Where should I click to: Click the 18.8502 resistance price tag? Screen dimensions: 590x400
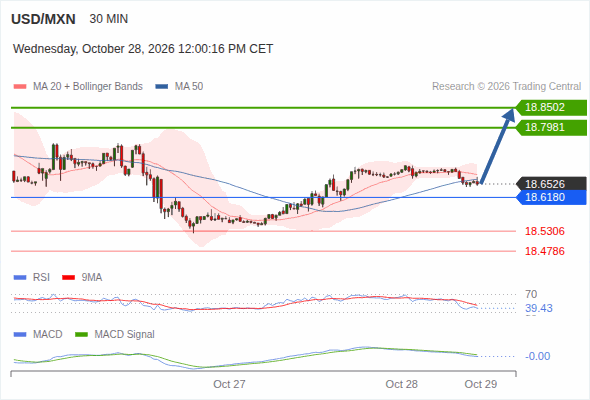(551, 108)
